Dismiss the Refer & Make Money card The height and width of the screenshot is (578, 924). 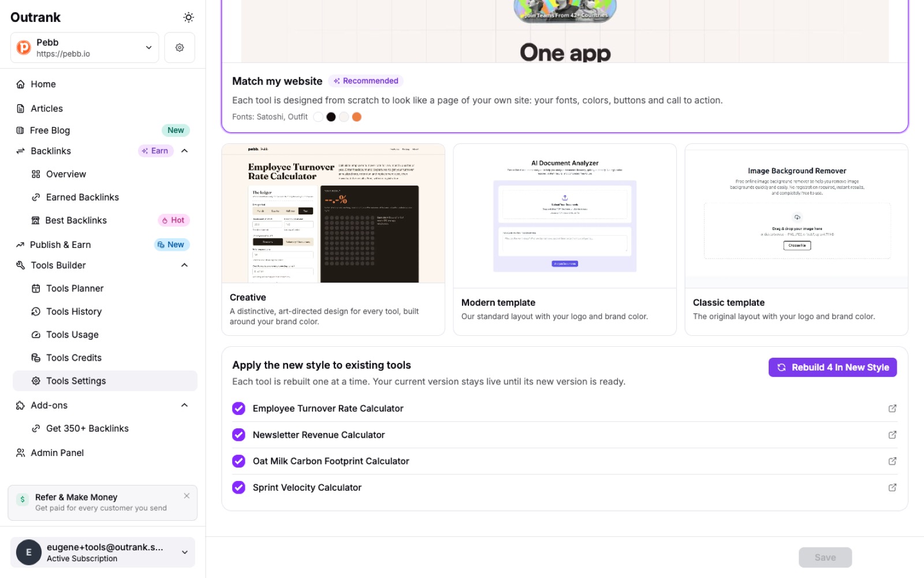click(x=187, y=496)
